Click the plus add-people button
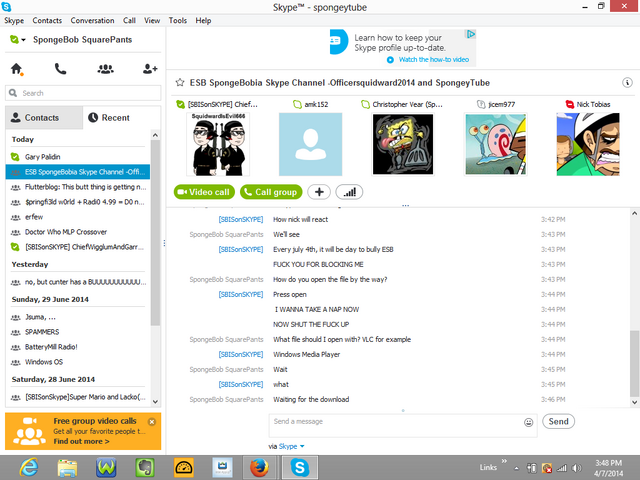 pos(319,192)
